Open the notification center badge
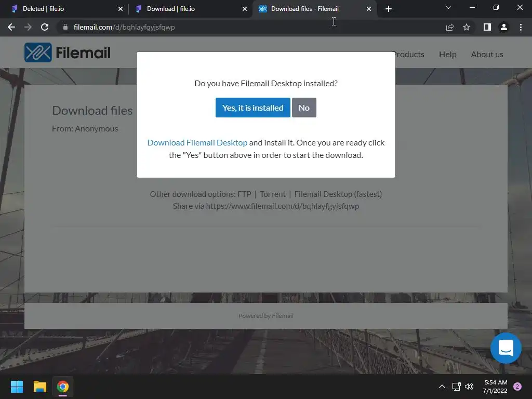This screenshot has height=399, width=532. (x=517, y=387)
